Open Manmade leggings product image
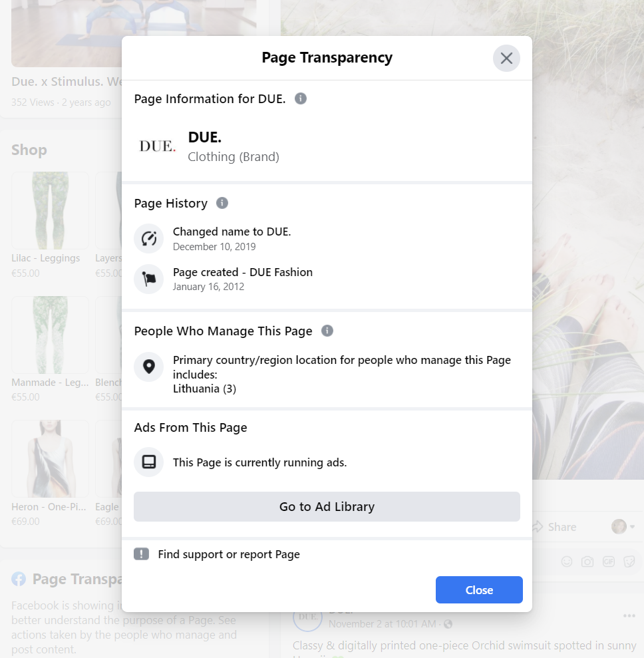644x658 pixels. pyautogui.click(x=50, y=335)
